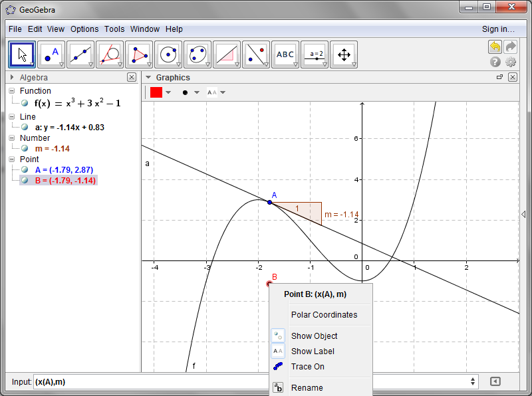Open the Preferences gear icon
Viewport: 532px width, 396px height.
tap(511, 62)
